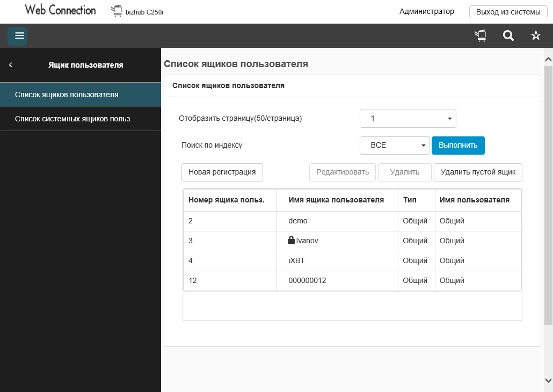Screen dimensions: 553x392
Task: Click the bizhub C250i printer icon
Action: pos(117,11)
